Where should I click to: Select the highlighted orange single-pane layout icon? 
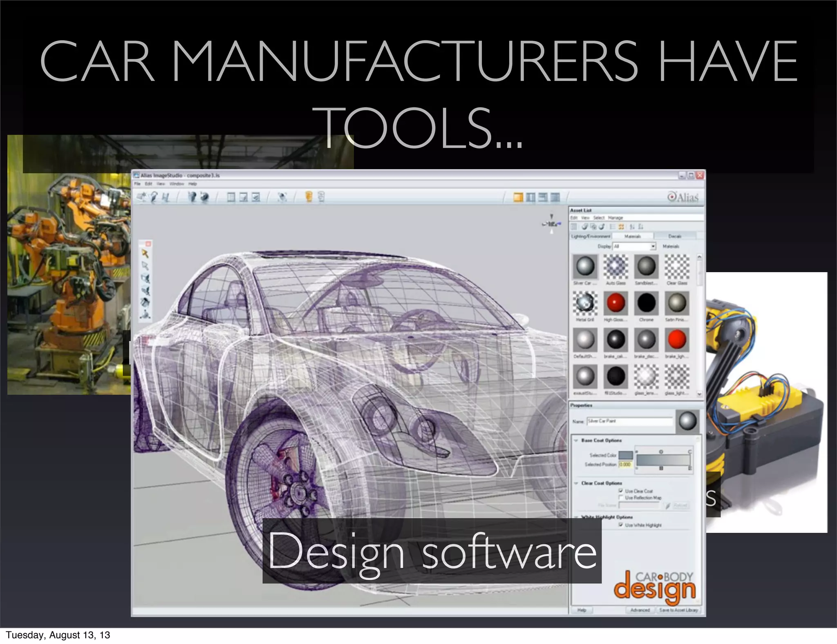point(518,198)
